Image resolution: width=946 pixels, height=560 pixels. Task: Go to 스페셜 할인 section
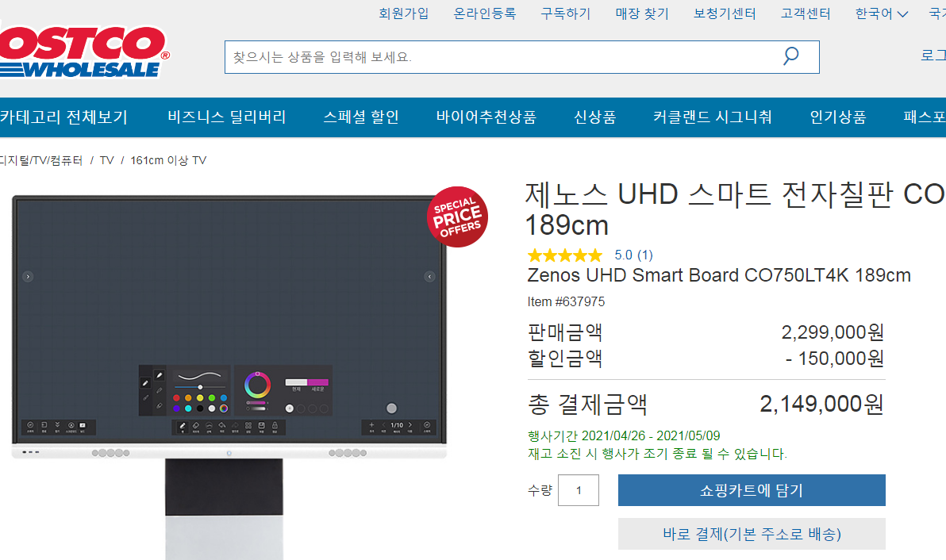pos(361,117)
